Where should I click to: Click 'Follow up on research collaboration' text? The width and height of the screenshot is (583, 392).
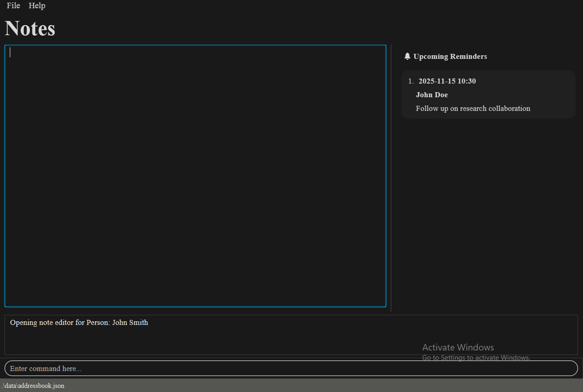pyautogui.click(x=473, y=109)
